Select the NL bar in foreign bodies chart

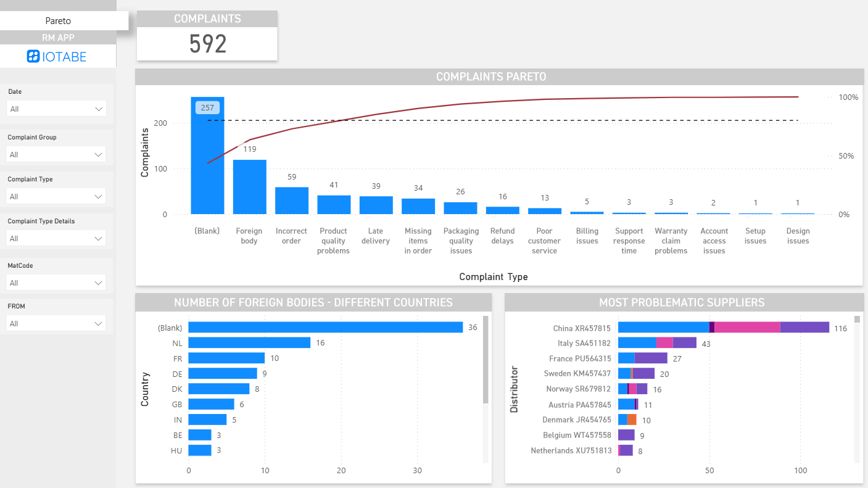(250, 342)
